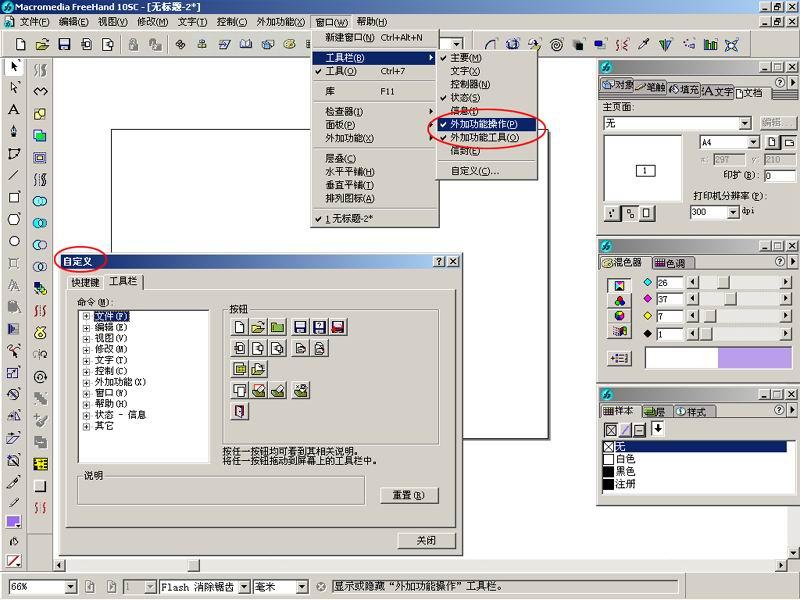Click add to swatches icon in Mixer panel

[619, 359]
